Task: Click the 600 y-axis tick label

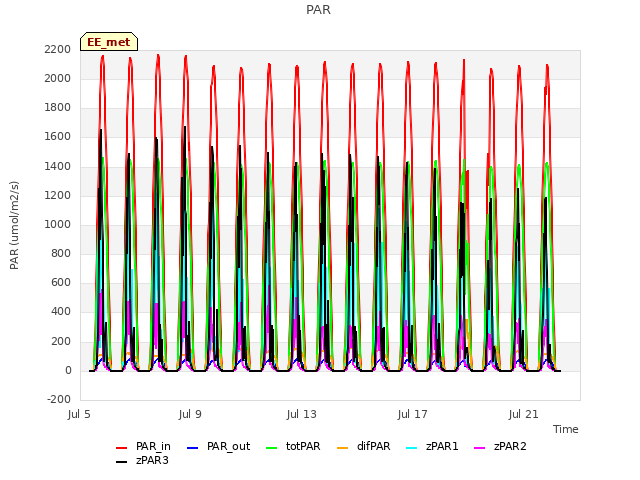Action: coord(61,283)
